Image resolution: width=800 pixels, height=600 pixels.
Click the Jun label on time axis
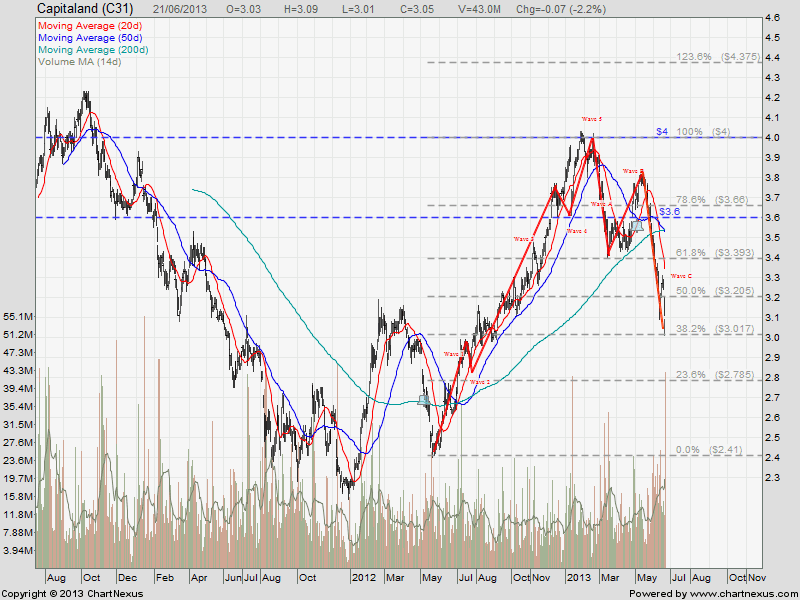233,578
